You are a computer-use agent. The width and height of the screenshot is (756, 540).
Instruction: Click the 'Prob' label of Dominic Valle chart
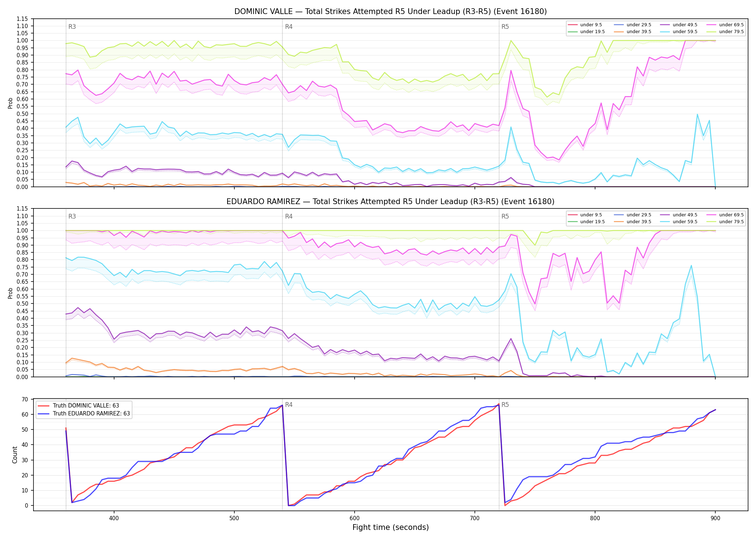pos(10,103)
